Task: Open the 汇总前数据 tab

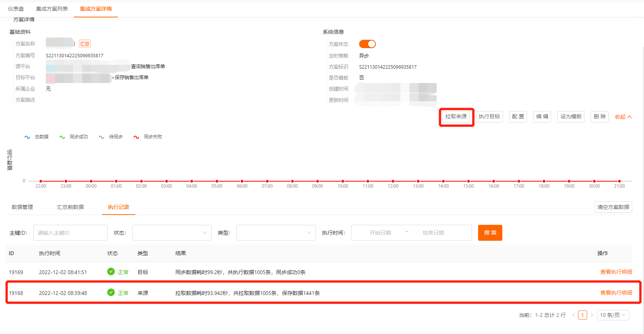Action: 70,207
